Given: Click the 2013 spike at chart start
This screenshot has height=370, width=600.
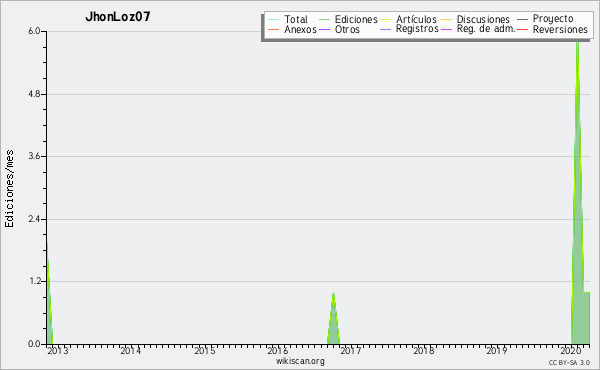Looking at the screenshot, I should pos(49,293).
